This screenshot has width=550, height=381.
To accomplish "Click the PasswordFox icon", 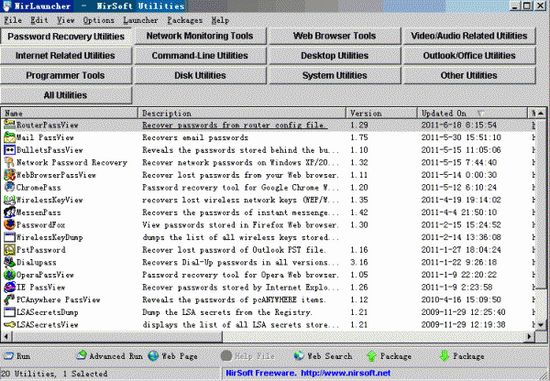I will [9, 225].
